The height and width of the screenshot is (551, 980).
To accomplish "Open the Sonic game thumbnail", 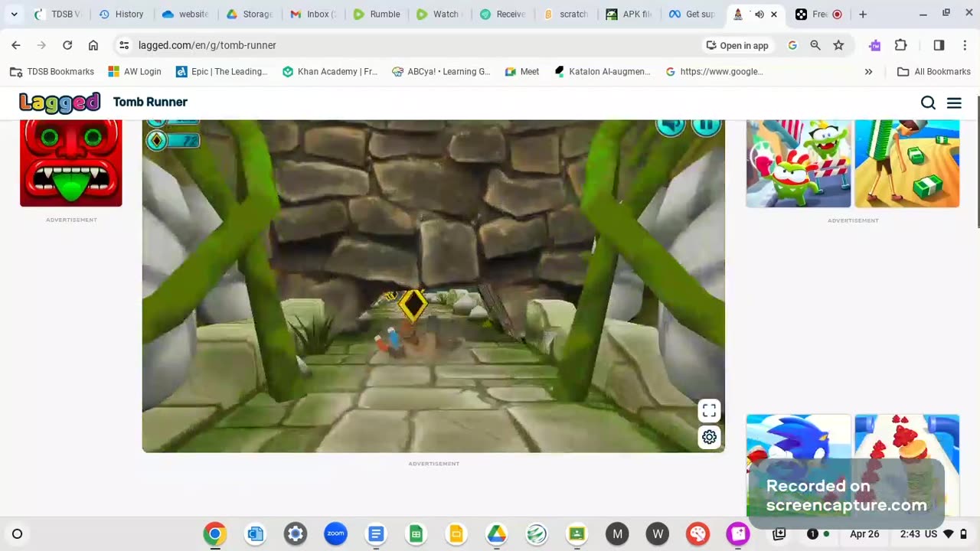I will pyautogui.click(x=799, y=465).
